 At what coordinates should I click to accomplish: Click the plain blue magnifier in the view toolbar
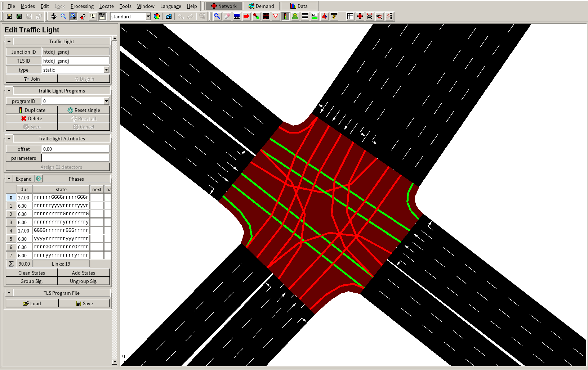pos(63,16)
